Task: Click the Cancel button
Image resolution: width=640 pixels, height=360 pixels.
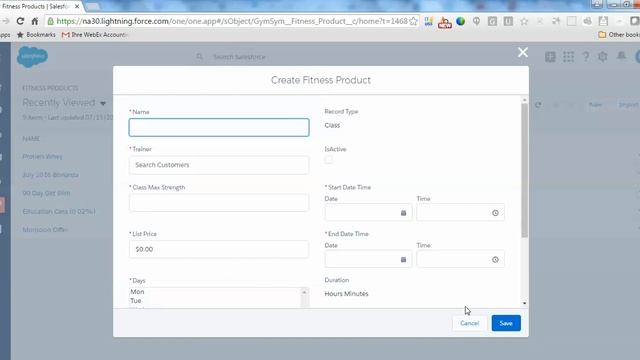Action: 469,323
